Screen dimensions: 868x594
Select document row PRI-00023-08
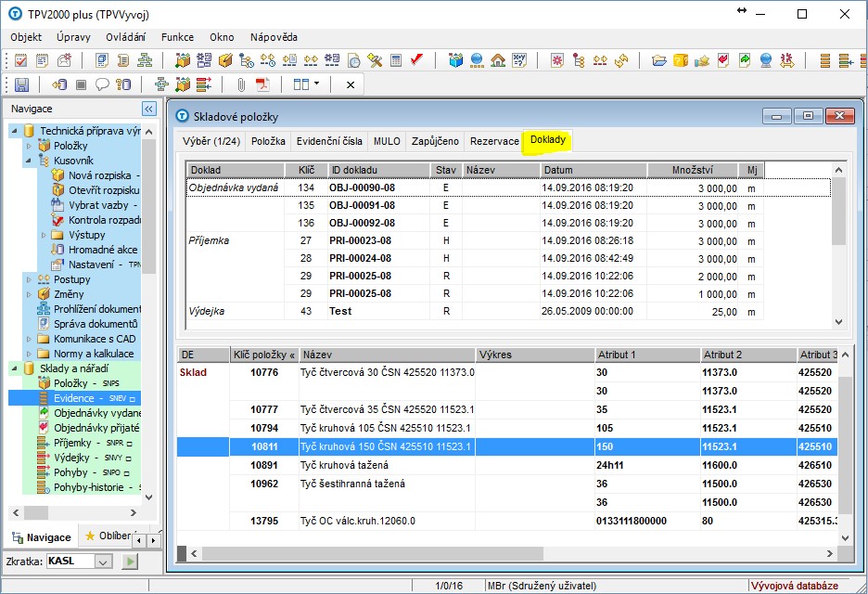pos(475,240)
